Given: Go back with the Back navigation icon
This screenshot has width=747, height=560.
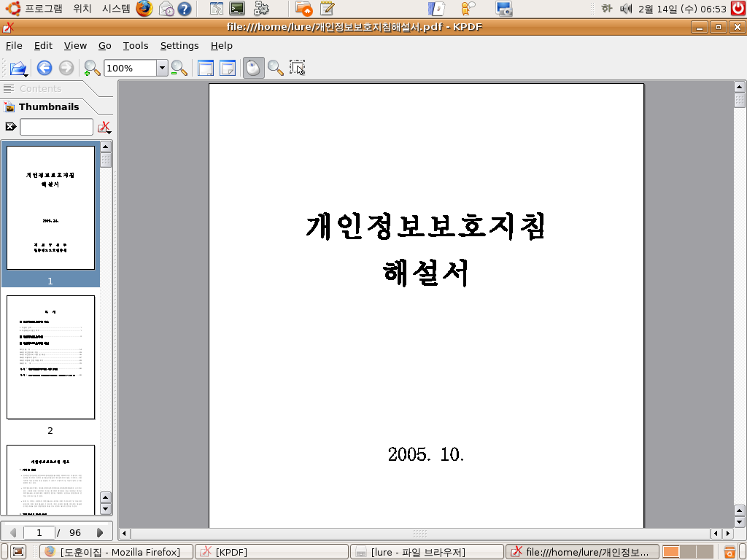Looking at the screenshot, I should coord(44,67).
